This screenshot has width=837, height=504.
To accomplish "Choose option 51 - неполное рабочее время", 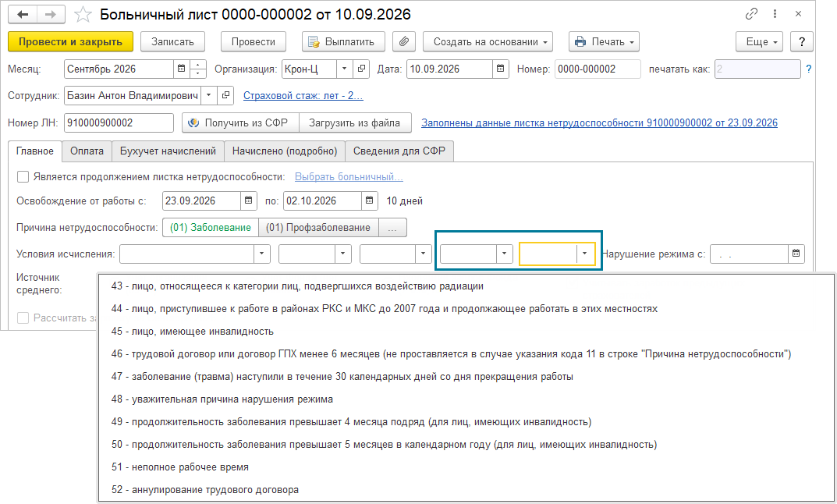I will pyautogui.click(x=466, y=467).
